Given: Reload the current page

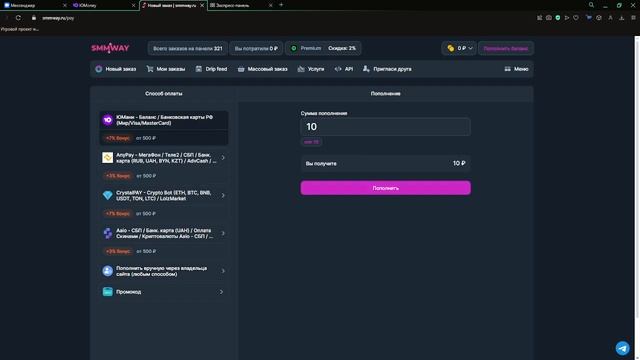Looking at the screenshot, I should [18, 18].
